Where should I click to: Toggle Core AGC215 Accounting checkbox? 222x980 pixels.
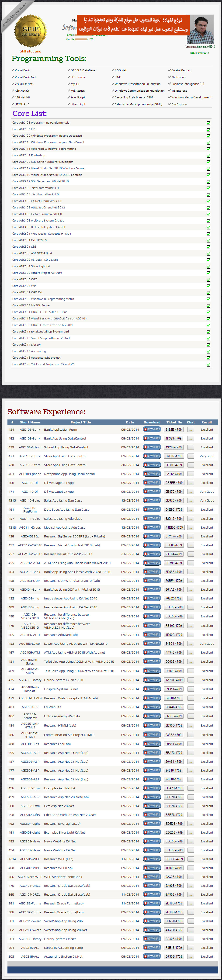(208, 352)
